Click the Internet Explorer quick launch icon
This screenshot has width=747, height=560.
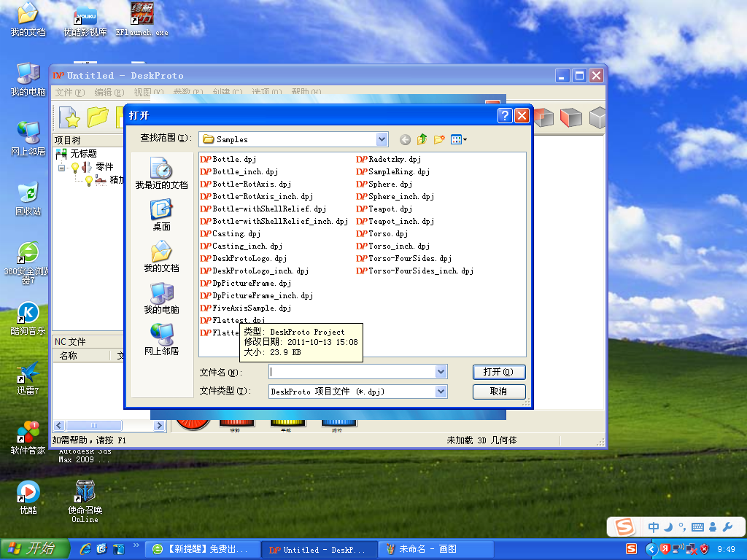tap(86, 549)
